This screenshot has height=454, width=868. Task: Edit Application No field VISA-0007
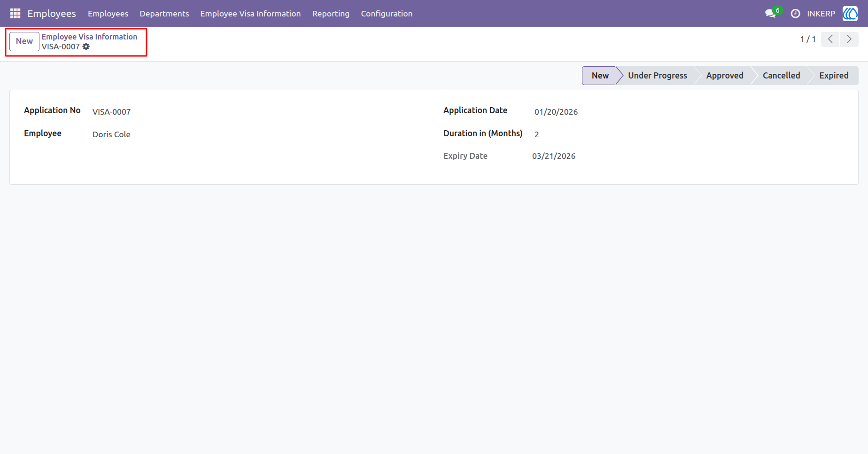(x=111, y=112)
